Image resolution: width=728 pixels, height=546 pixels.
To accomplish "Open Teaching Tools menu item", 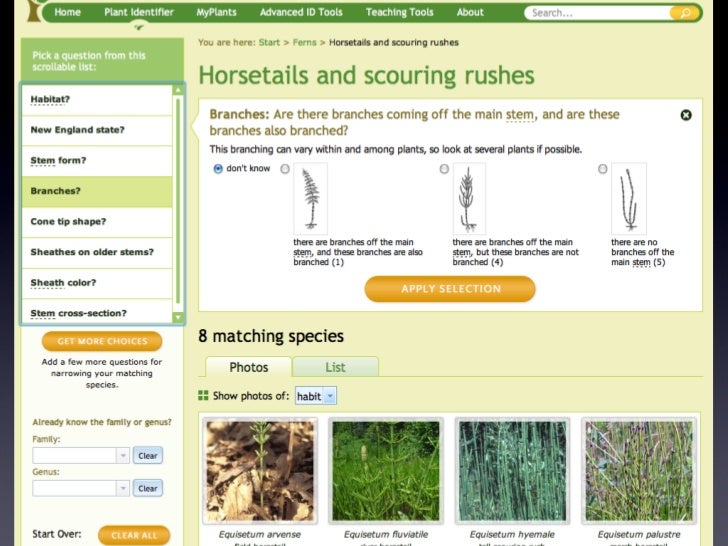I will (399, 12).
